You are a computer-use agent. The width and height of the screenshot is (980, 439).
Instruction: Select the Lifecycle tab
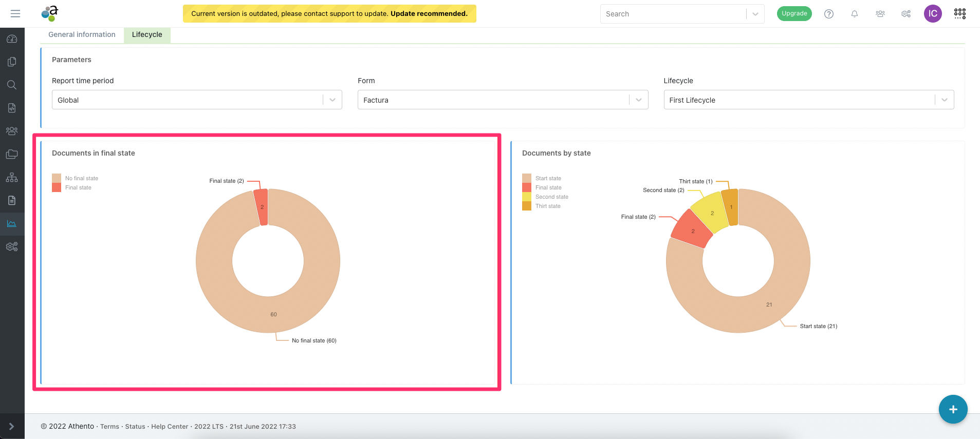click(147, 34)
